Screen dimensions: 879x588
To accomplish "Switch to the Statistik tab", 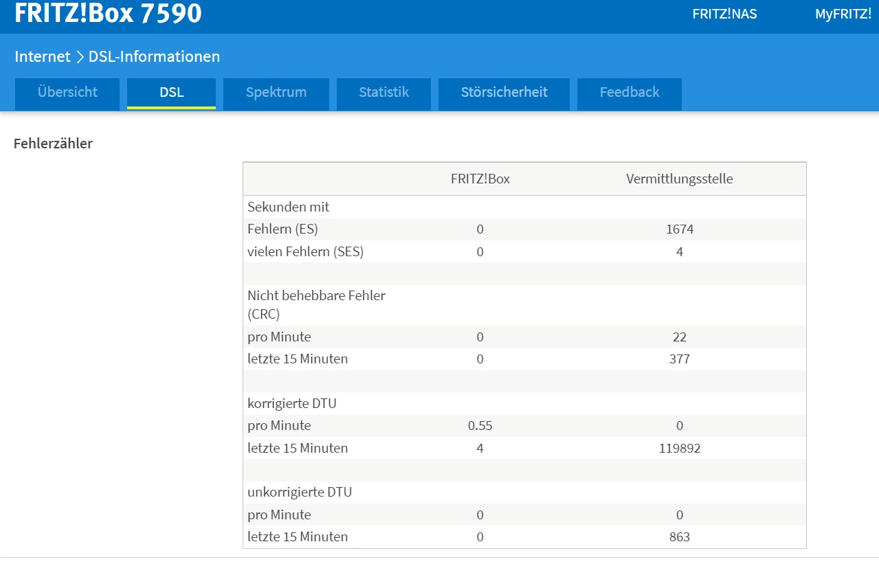I will coord(383,93).
